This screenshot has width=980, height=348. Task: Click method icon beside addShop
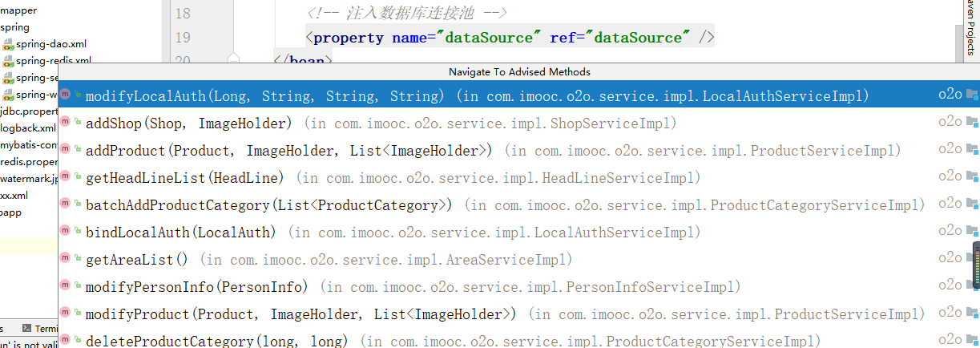tap(66, 123)
